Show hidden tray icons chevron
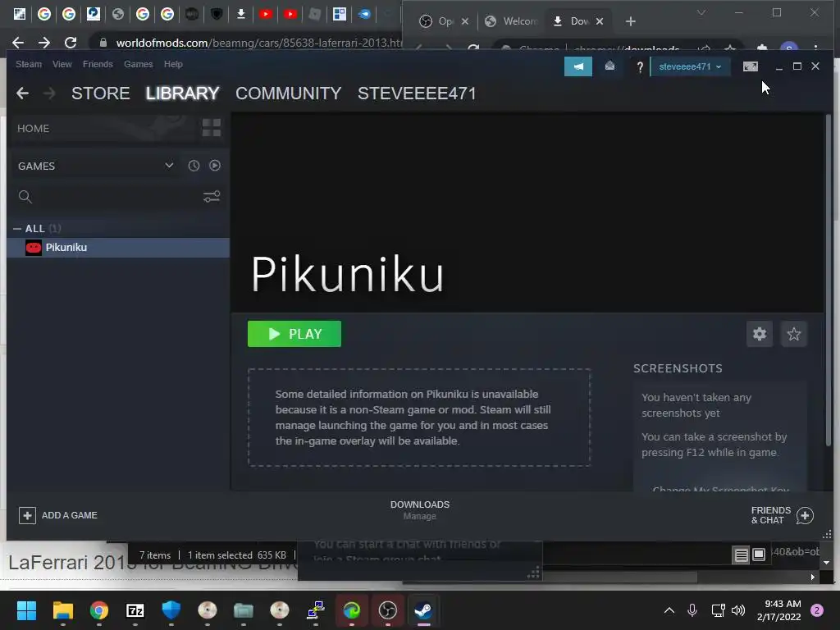 [669, 610]
